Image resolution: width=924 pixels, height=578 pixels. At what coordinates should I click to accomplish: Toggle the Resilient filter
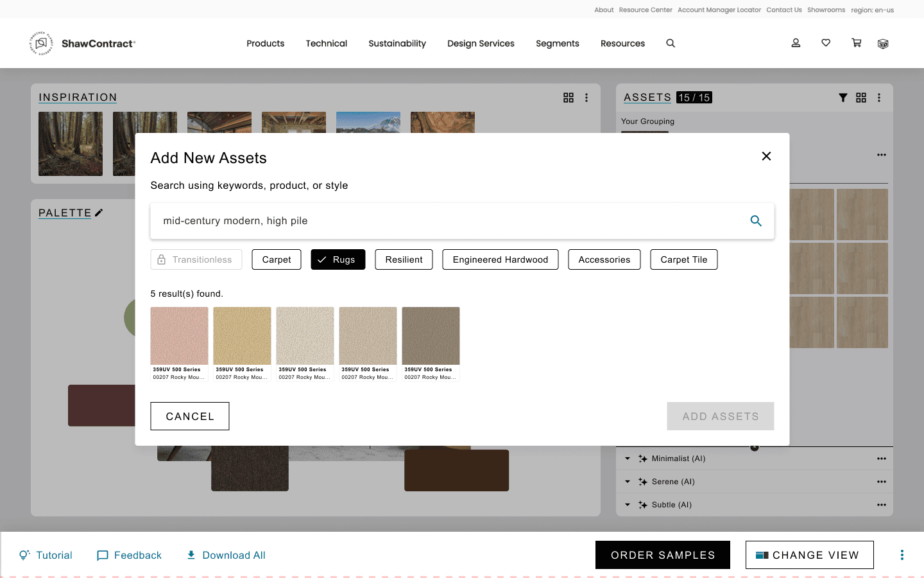[404, 259]
